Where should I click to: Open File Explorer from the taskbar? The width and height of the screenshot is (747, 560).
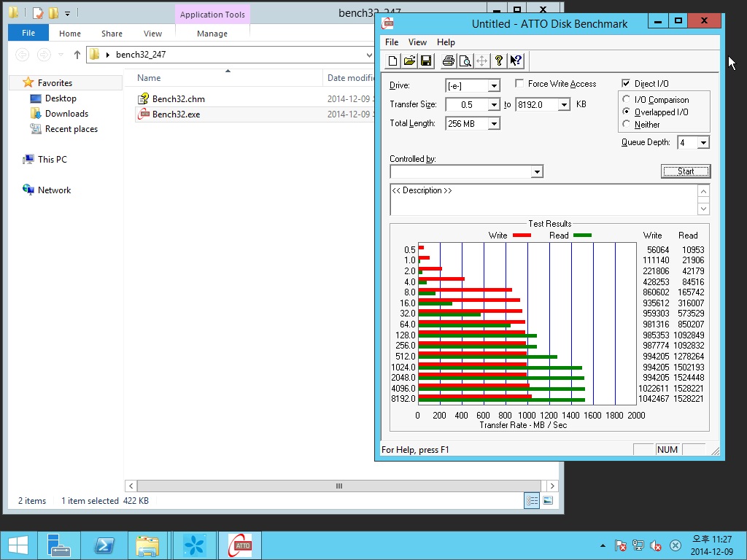click(x=147, y=545)
